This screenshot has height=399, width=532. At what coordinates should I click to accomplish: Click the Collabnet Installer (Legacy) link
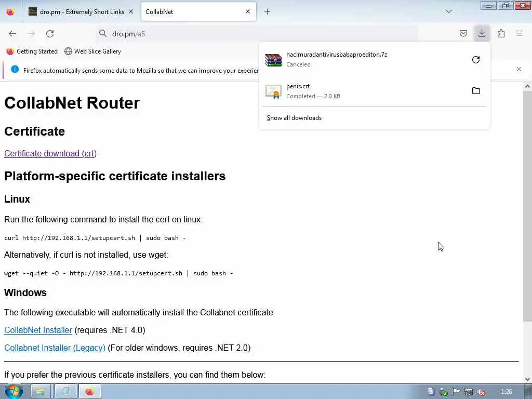55,348
